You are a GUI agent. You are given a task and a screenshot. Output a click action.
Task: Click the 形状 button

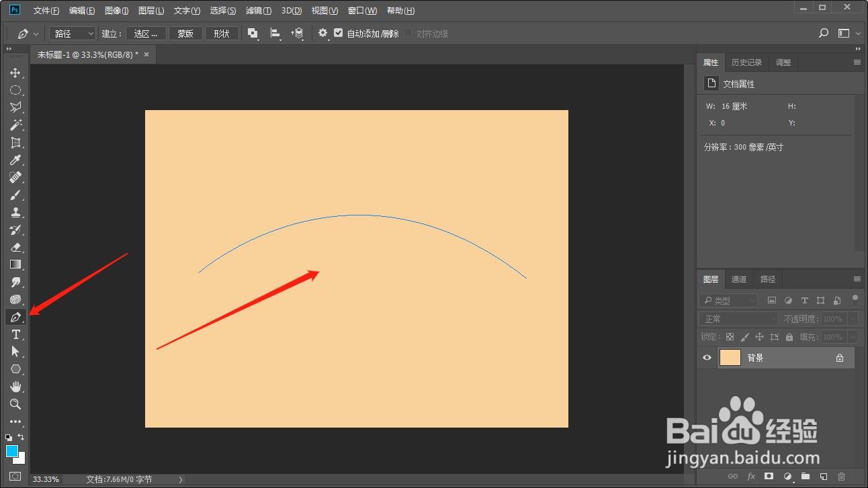(x=222, y=34)
